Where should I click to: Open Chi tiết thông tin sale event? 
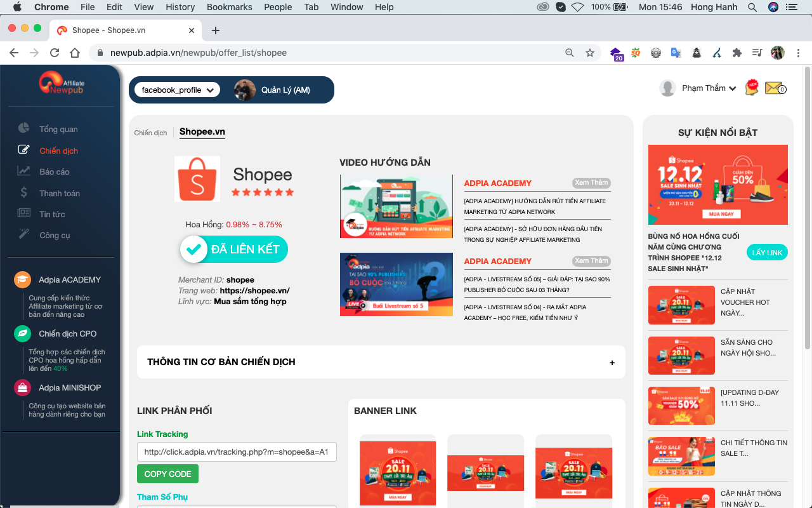pyautogui.click(x=718, y=456)
